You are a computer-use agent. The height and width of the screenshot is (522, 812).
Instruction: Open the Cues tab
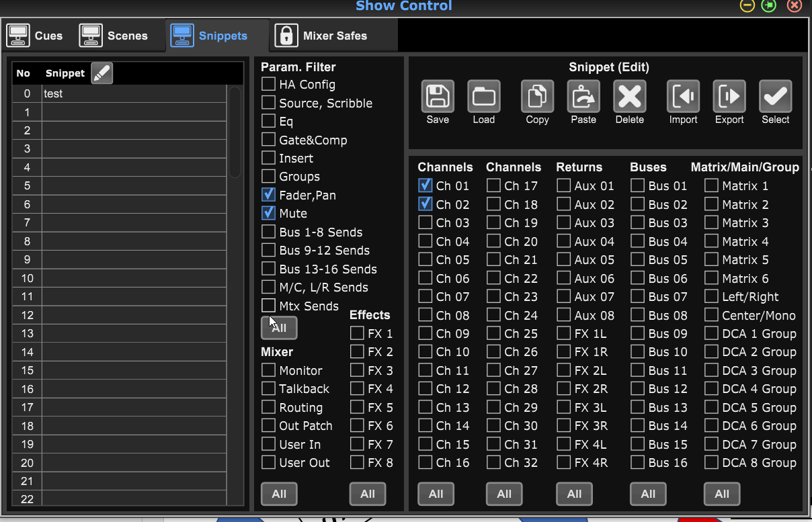pyautogui.click(x=34, y=36)
